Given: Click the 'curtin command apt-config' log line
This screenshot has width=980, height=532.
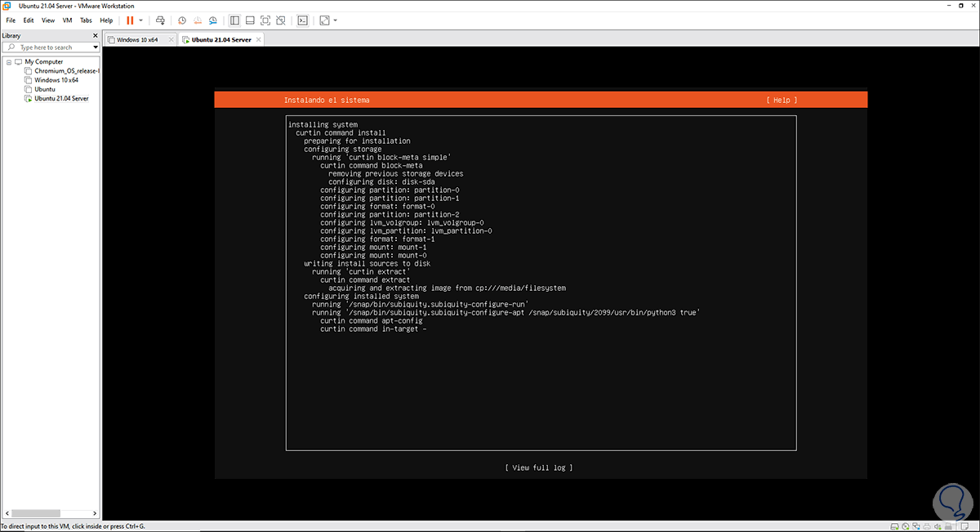Looking at the screenshot, I should point(372,320).
